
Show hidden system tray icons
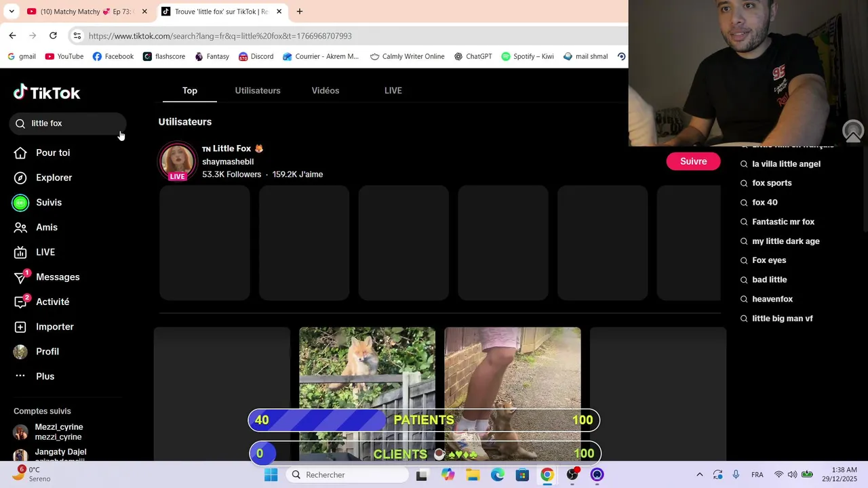point(700,474)
